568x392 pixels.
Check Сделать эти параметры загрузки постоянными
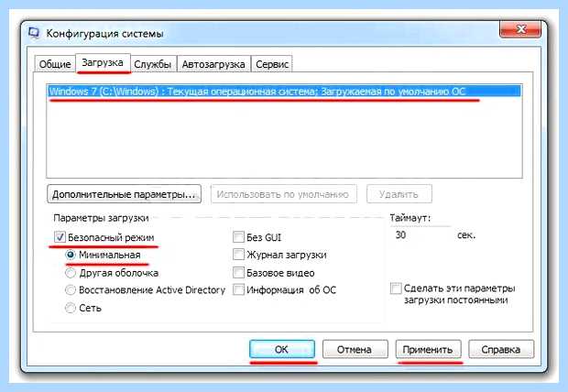(396, 289)
